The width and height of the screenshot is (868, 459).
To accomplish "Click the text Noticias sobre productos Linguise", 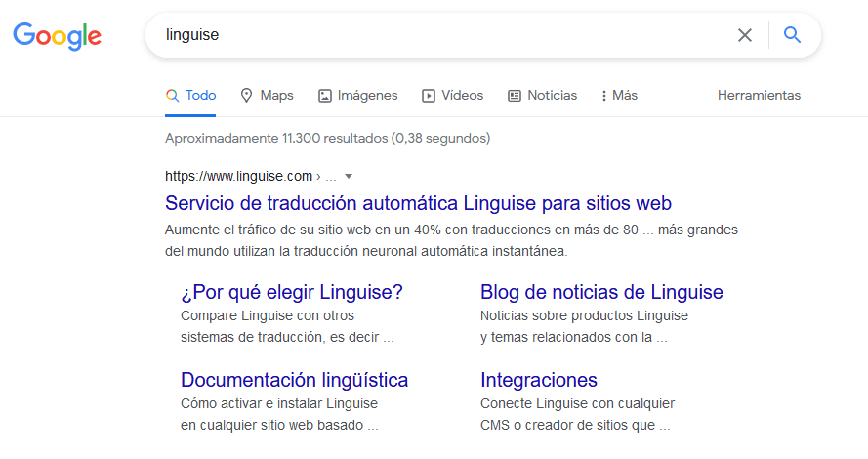I will tap(584, 315).
